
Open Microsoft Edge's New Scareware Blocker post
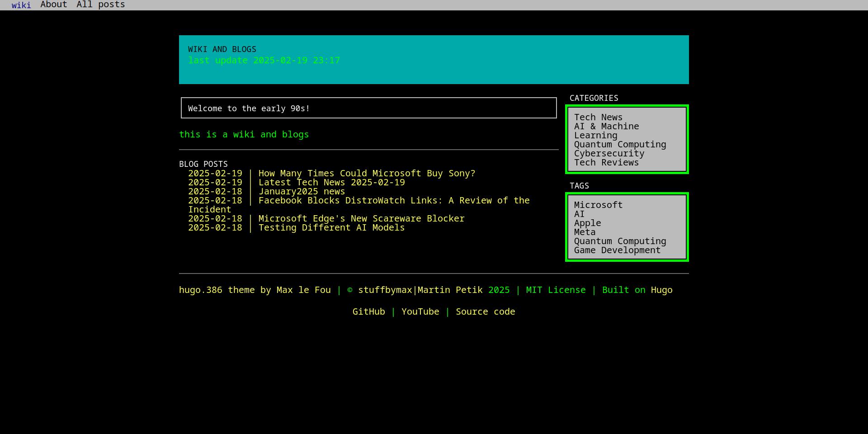(x=361, y=218)
